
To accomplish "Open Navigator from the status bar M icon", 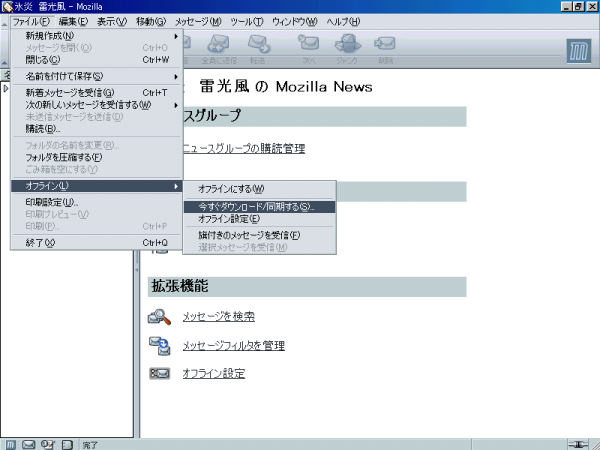I will (x=11, y=445).
